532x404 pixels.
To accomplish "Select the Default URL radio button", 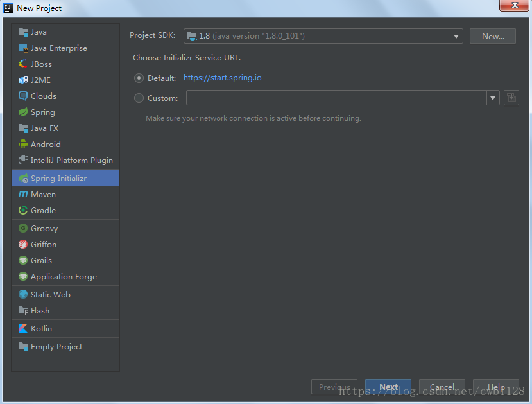I will 139,78.
